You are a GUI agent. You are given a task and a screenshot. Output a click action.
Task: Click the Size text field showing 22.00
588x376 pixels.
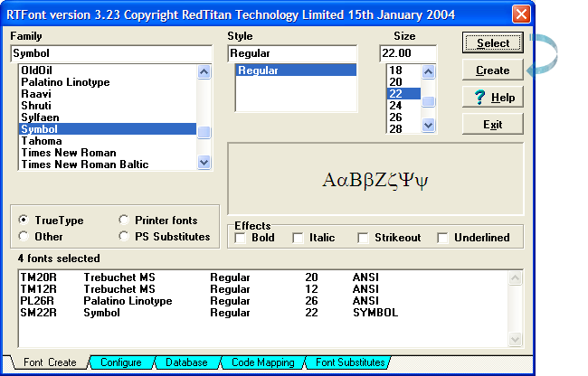coord(408,53)
